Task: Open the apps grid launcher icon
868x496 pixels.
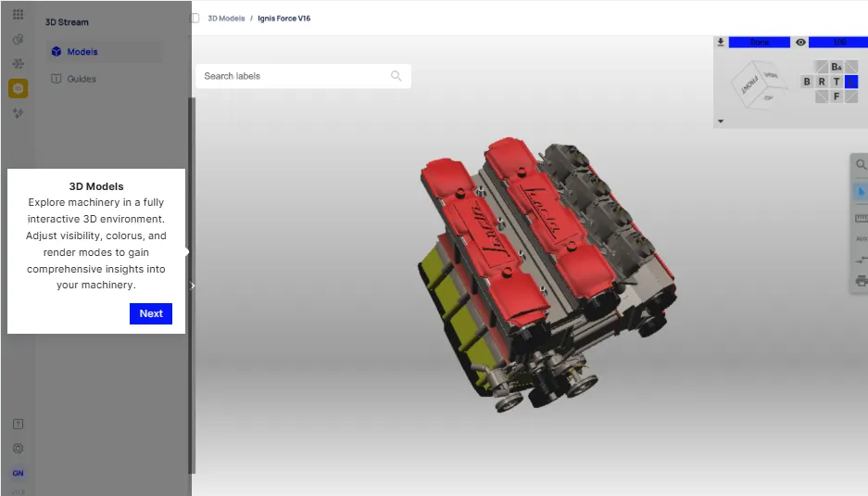Action: pyautogui.click(x=18, y=15)
